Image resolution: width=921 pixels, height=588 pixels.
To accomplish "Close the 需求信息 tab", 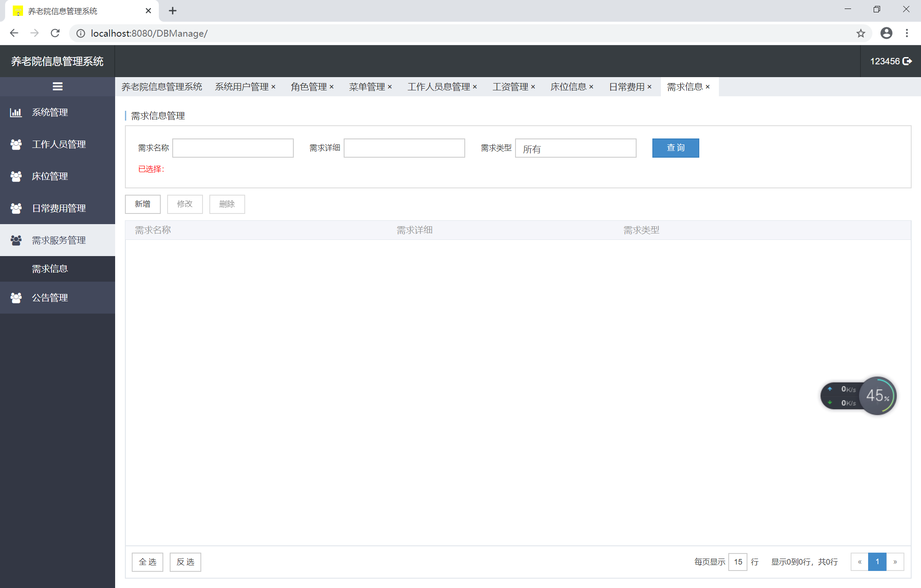I will click(708, 87).
